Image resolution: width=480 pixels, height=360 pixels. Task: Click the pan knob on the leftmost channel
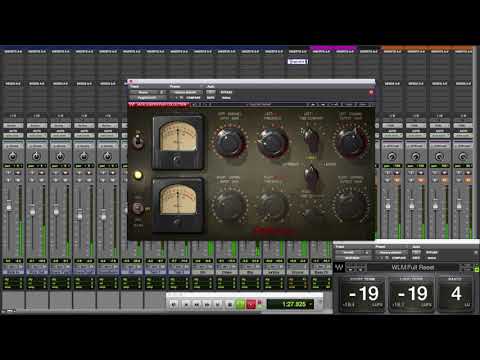(12, 156)
